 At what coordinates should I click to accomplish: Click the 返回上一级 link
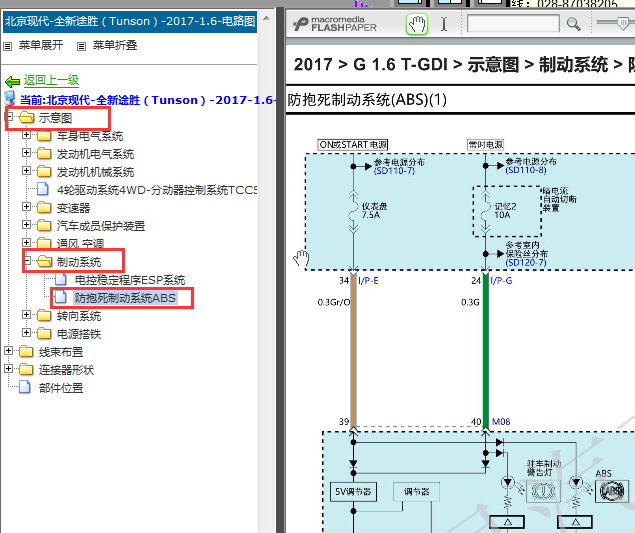51,80
